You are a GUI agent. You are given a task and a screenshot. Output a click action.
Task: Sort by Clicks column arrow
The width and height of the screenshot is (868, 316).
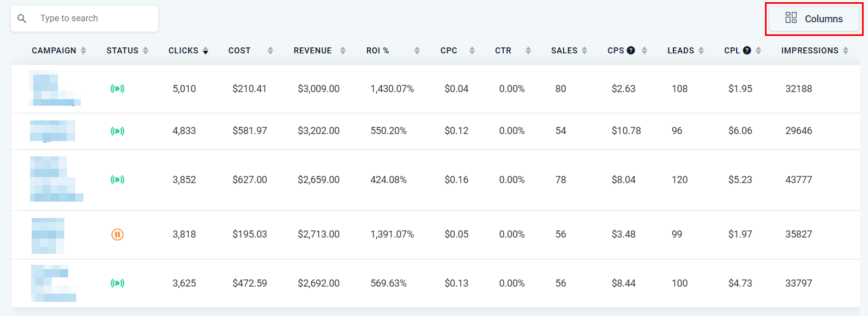click(206, 51)
